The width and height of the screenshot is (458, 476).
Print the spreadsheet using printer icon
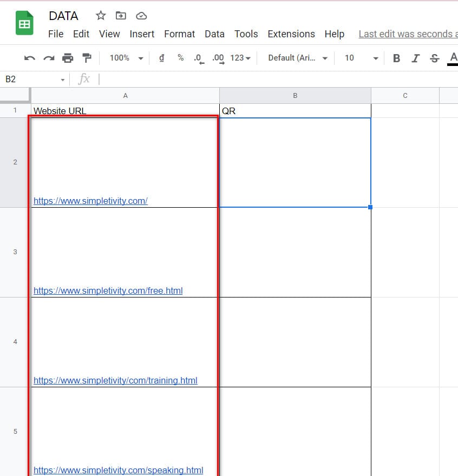[68, 58]
